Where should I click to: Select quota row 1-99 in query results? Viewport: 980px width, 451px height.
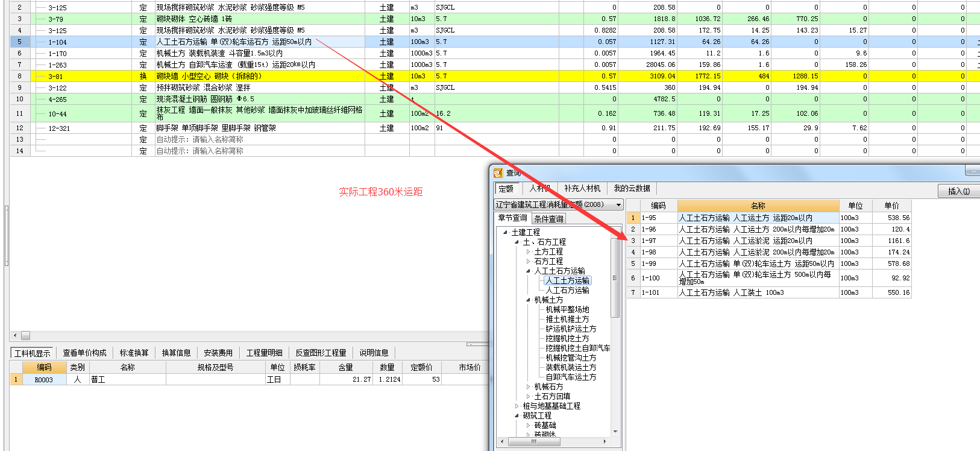click(x=768, y=263)
